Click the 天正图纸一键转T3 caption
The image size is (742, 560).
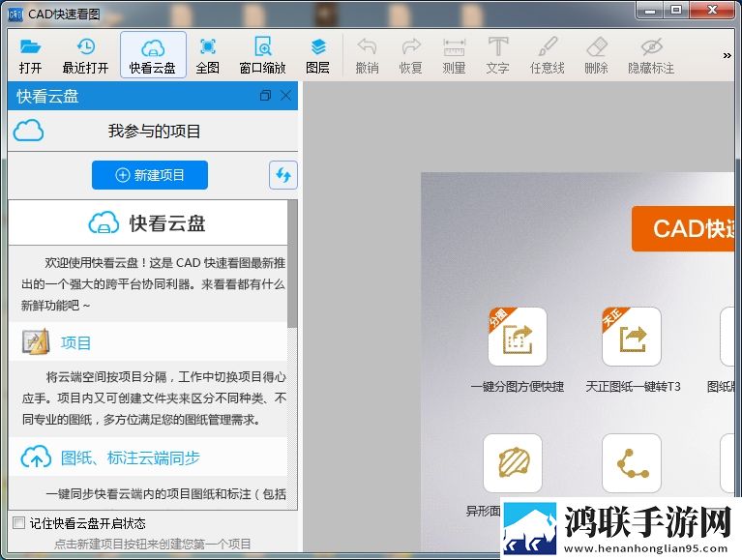point(633,387)
